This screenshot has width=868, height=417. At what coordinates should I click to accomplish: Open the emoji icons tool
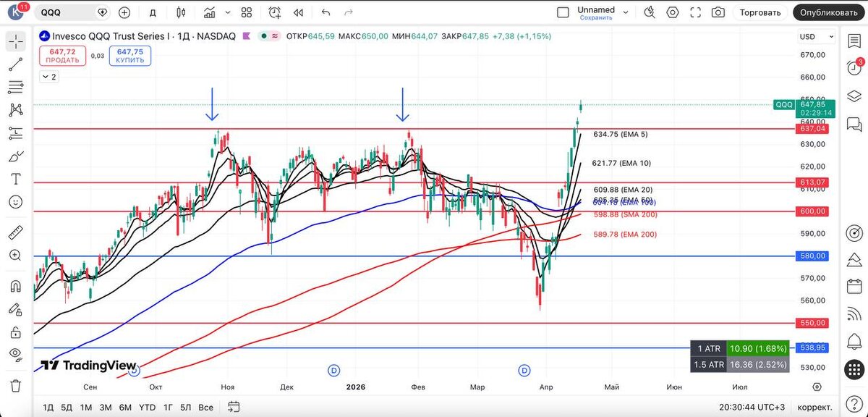(x=15, y=203)
